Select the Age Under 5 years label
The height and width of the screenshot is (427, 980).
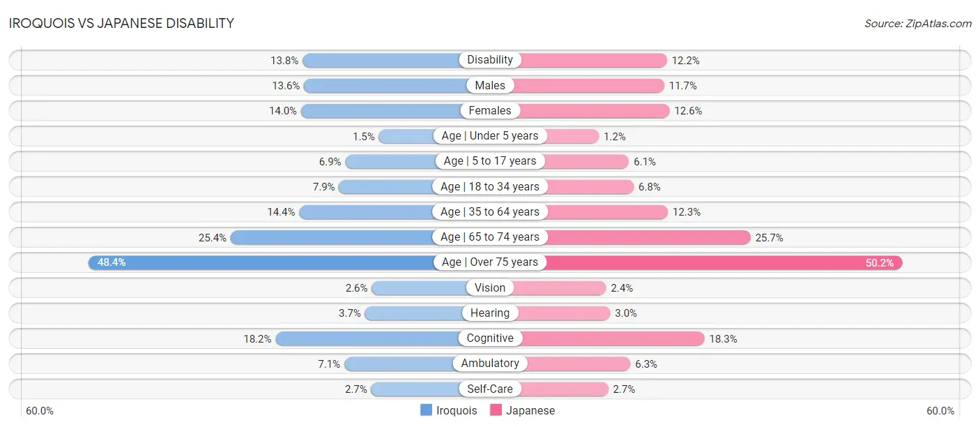coord(490,136)
